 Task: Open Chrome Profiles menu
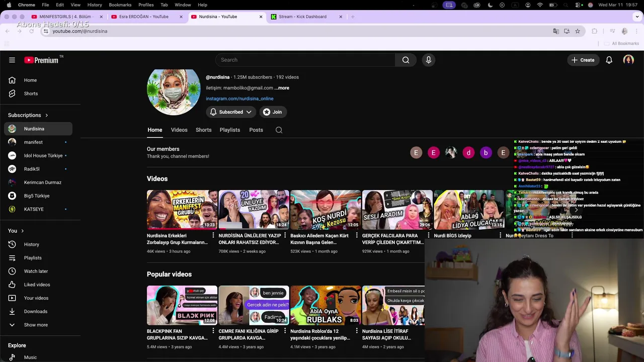(x=146, y=5)
